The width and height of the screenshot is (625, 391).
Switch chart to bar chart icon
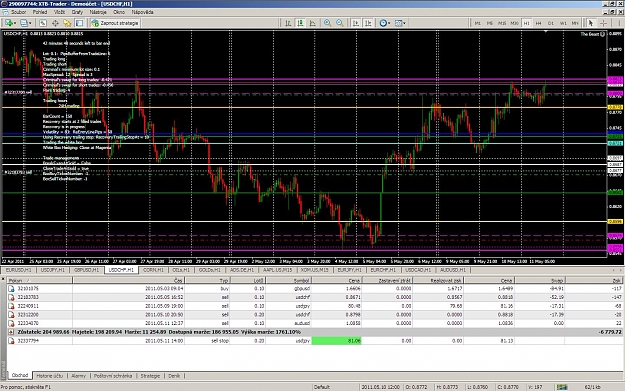point(288,23)
